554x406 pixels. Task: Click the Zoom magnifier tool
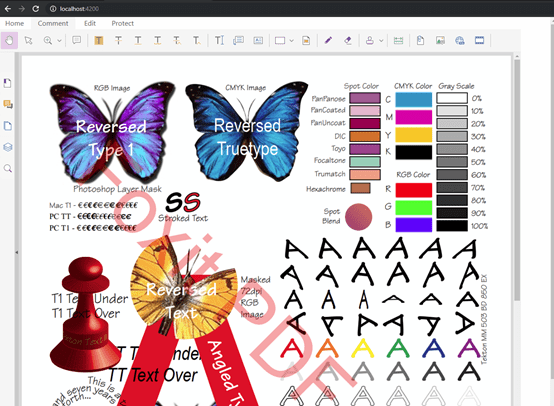[x=48, y=41]
